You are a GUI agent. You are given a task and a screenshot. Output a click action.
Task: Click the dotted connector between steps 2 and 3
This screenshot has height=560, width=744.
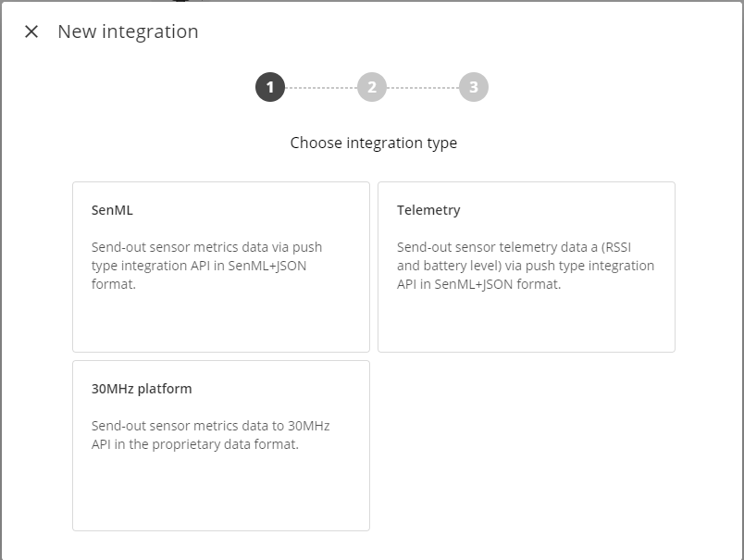423,88
